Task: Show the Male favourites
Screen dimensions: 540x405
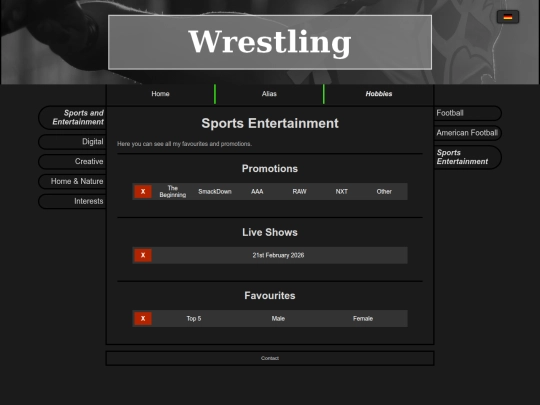Action: click(278, 319)
